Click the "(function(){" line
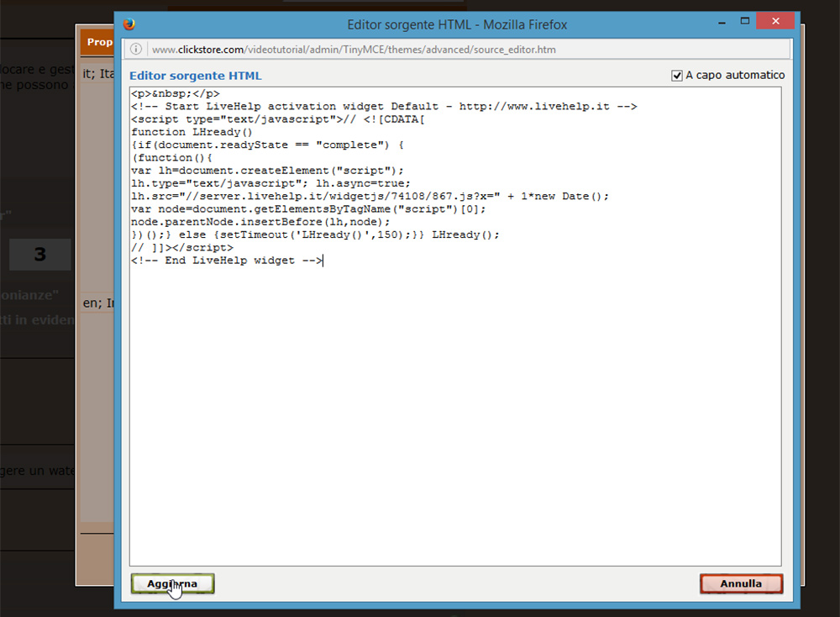 click(172, 158)
